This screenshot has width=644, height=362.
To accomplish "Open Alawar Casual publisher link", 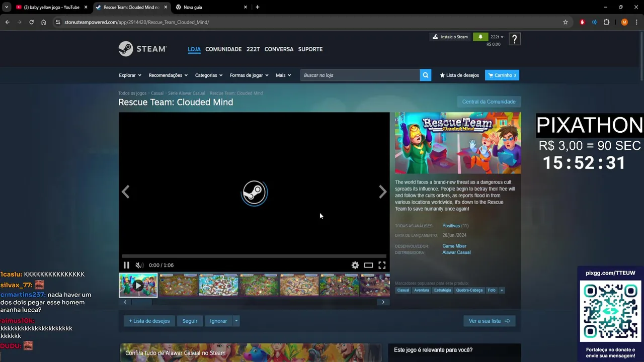I will (x=456, y=252).
